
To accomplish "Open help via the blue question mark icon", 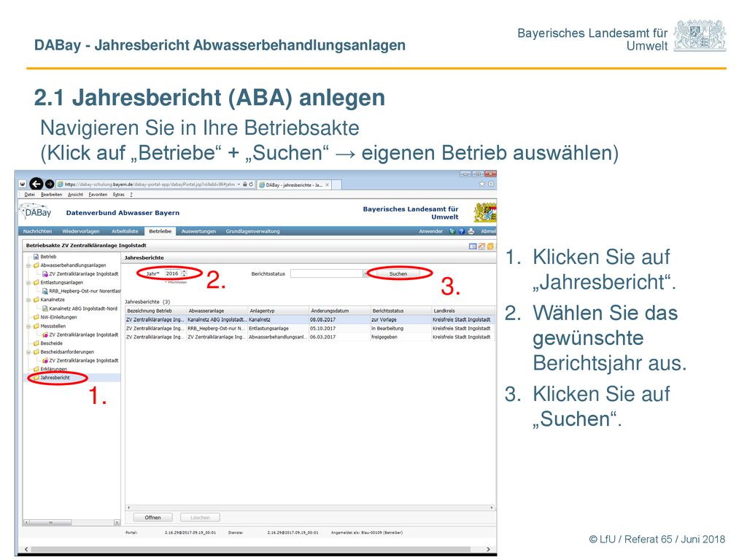I will point(462,231).
